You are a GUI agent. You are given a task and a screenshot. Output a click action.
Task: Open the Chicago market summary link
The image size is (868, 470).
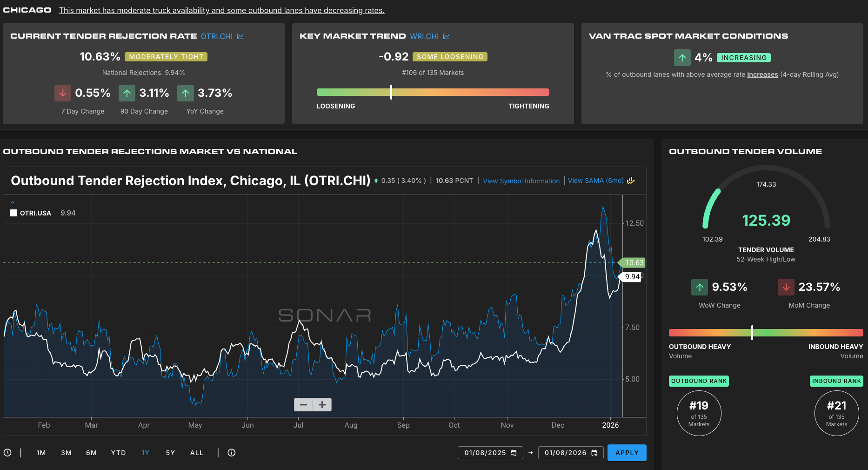(x=221, y=10)
